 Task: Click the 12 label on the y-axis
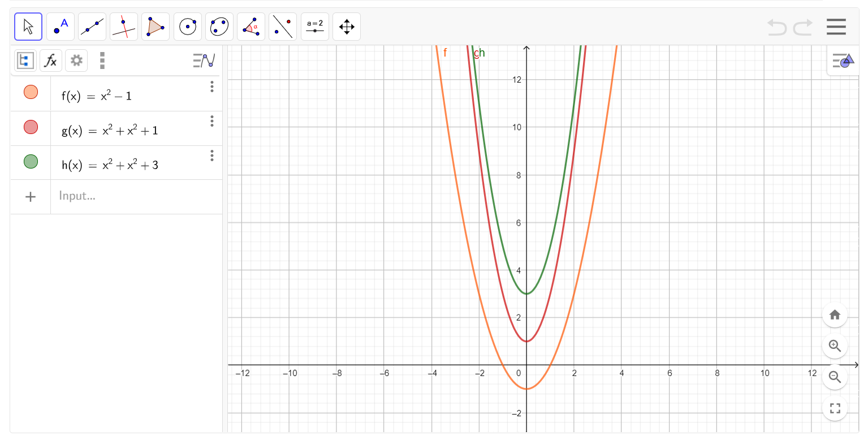(x=517, y=80)
